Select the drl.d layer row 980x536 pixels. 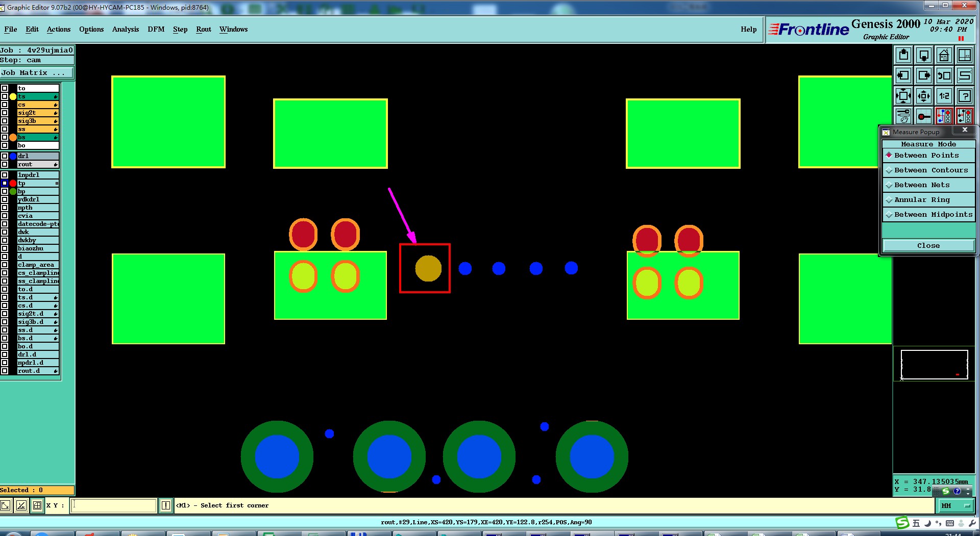click(38, 354)
